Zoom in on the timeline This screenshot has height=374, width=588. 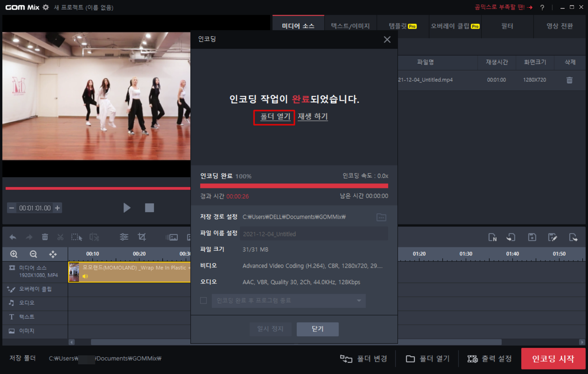tap(14, 254)
